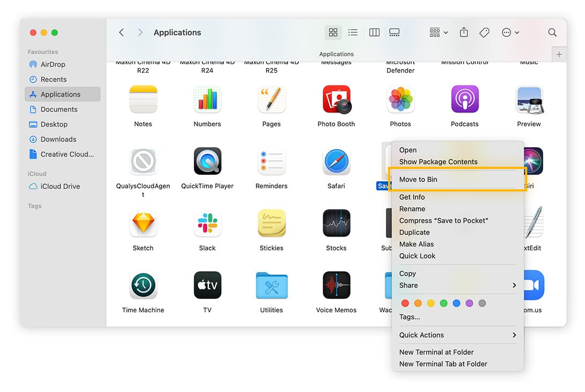Switch to list view
Image resolution: width=585 pixels, height=392 pixels.
353,32
